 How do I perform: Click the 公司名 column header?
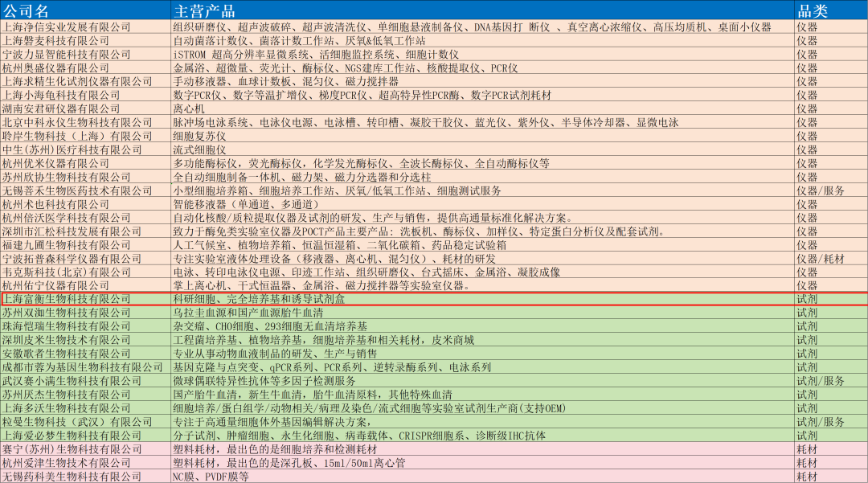pyautogui.click(x=85, y=10)
